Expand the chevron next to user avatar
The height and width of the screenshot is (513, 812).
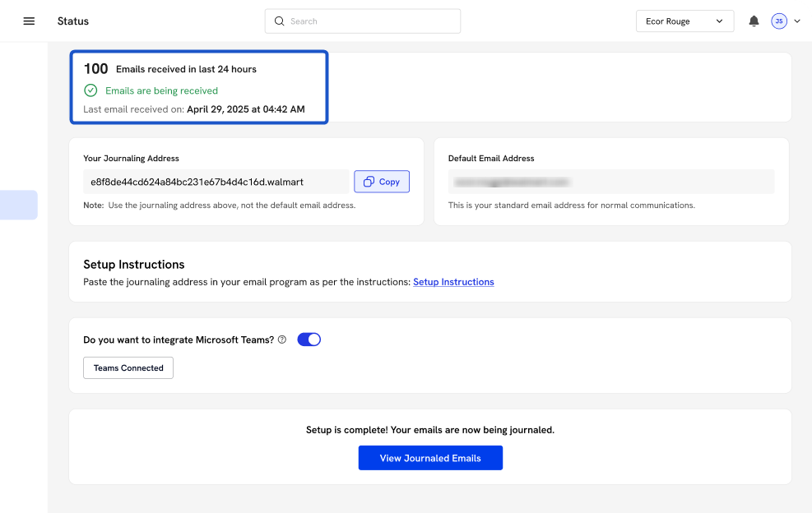pyautogui.click(x=796, y=21)
